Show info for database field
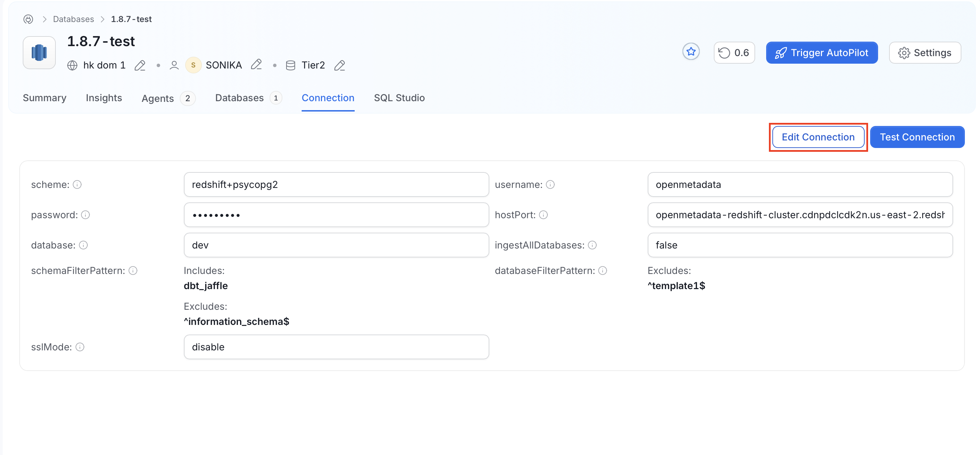This screenshot has width=980, height=455. coord(83,245)
